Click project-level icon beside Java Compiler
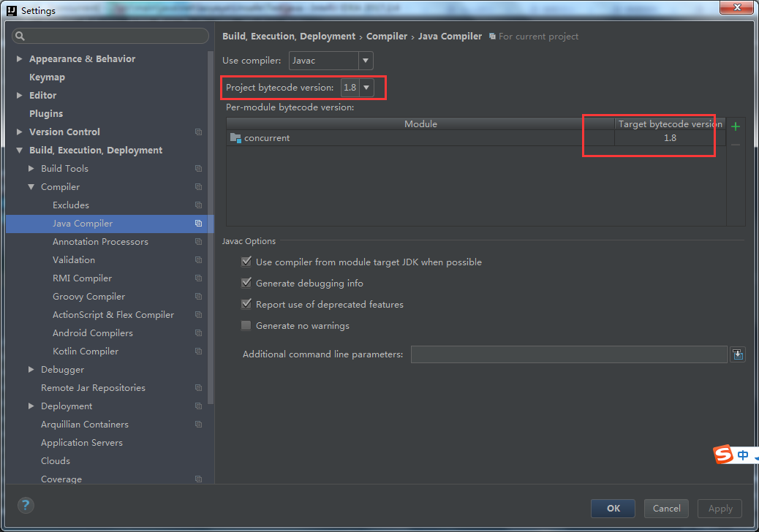This screenshot has width=759, height=532. coord(198,224)
